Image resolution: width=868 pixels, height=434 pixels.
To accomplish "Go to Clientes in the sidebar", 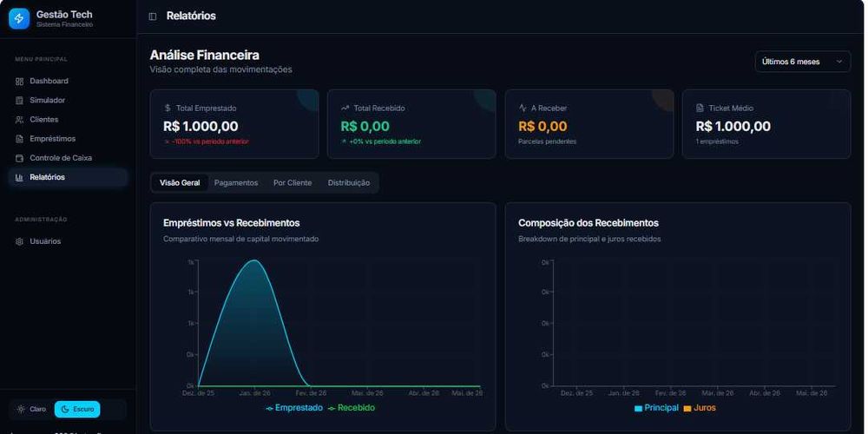I will point(68,120).
